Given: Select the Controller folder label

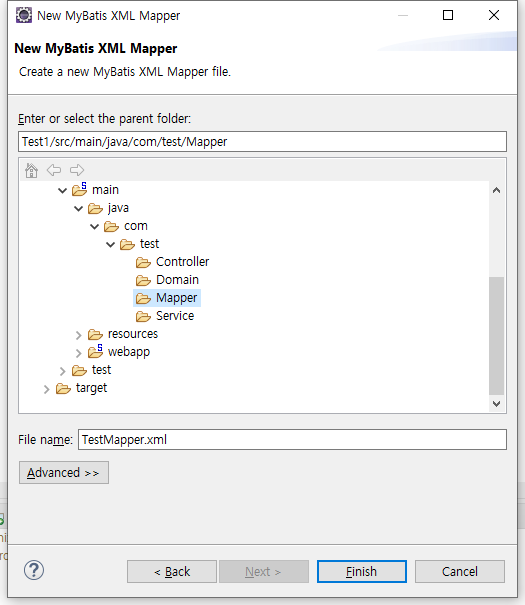Looking at the screenshot, I should click(182, 262).
